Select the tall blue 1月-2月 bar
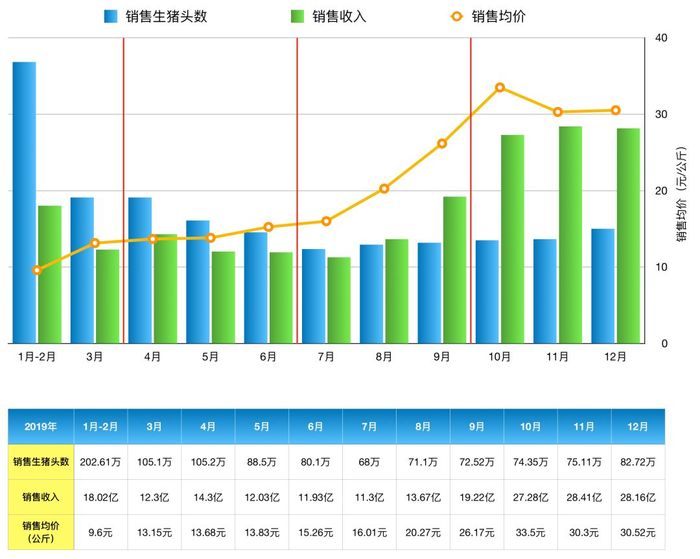The width and height of the screenshot is (700, 559). 24,203
